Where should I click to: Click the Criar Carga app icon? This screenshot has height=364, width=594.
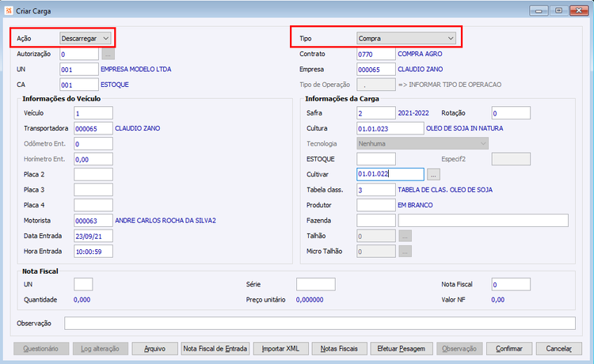pyautogui.click(x=9, y=11)
